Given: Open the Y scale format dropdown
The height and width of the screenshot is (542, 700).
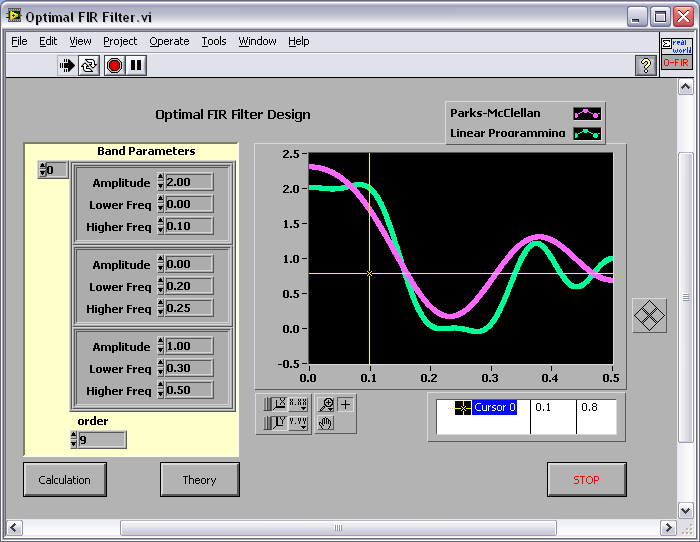Looking at the screenshot, I should [x=298, y=423].
